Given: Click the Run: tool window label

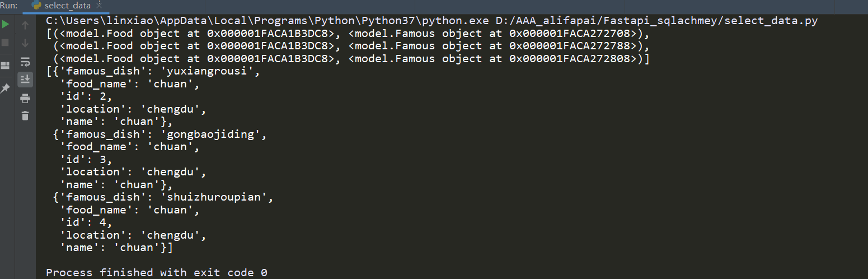Looking at the screenshot, I should [x=8, y=6].
